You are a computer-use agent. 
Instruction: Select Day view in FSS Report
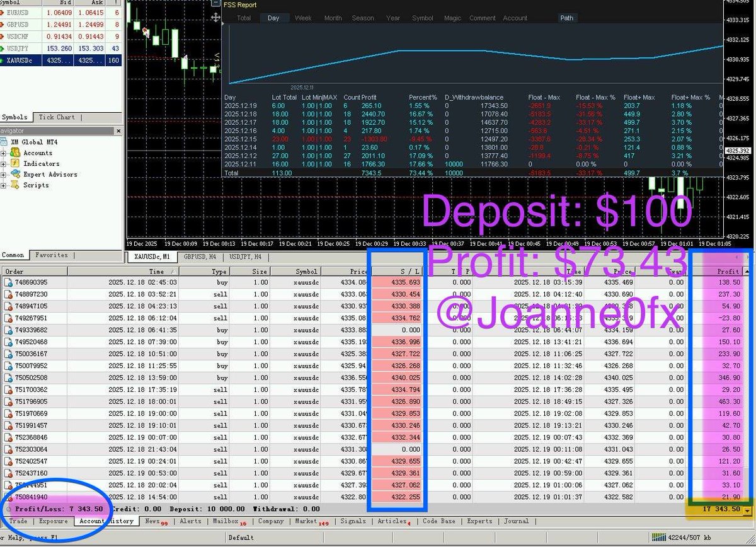pos(273,18)
